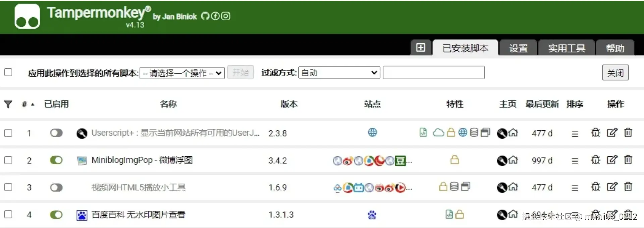Click the 997 d update cell
Screen dimensions: 644x228
542,161
